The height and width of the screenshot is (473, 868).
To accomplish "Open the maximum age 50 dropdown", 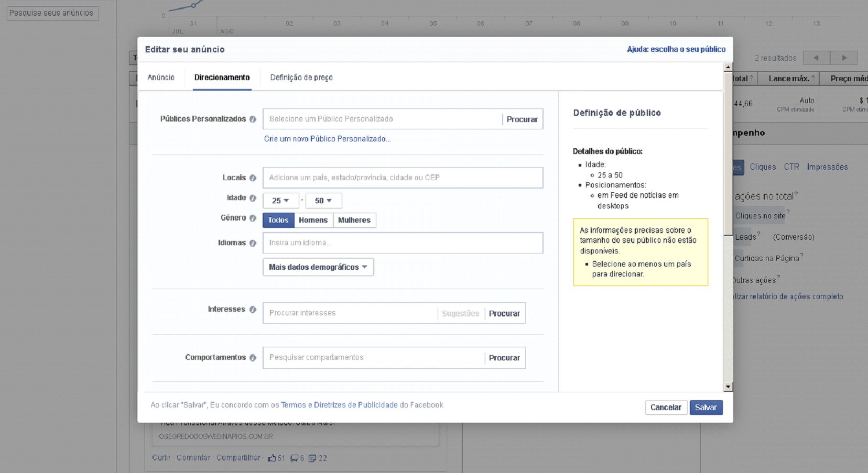I will click(x=323, y=201).
